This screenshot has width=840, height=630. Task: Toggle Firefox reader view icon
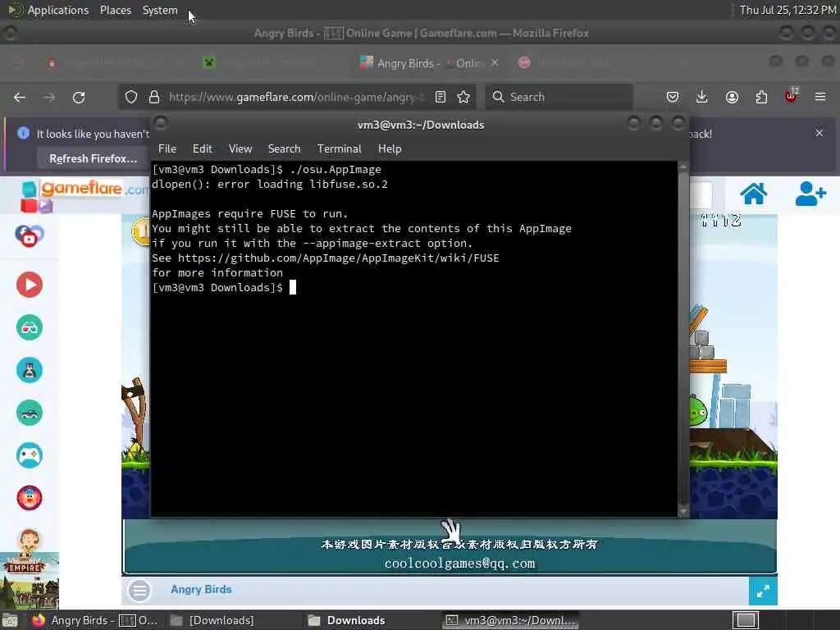441,97
